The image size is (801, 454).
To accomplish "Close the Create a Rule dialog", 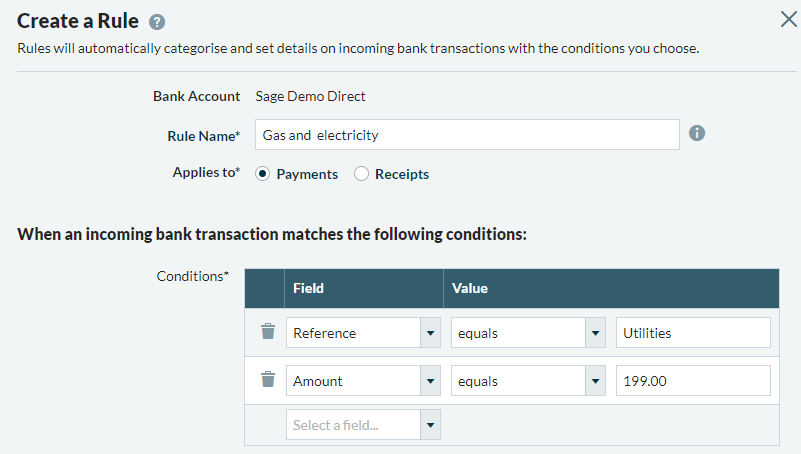I will pyautogui.click(x=787, y=18).
